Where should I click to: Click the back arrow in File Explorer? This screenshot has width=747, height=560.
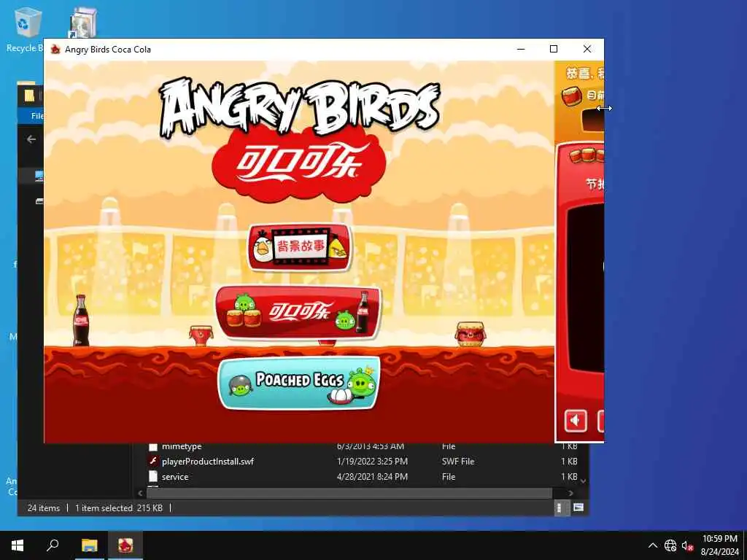click(31, 139)
